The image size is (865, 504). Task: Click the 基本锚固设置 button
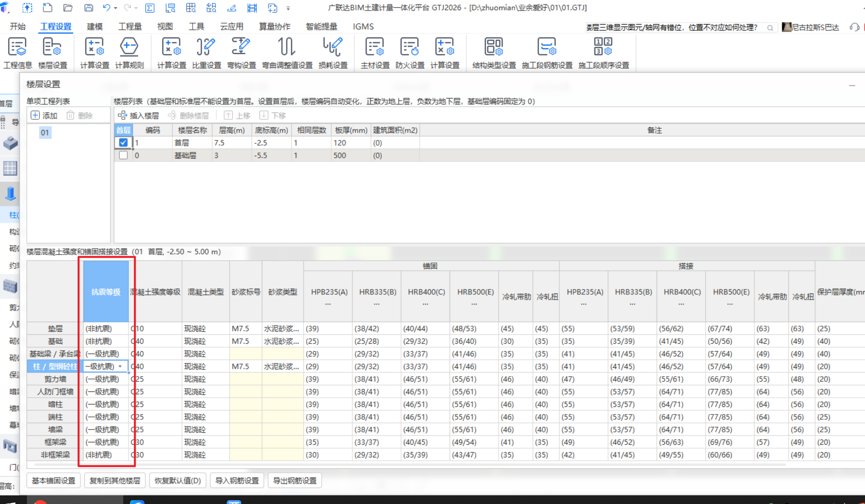(x=53, y=480)
